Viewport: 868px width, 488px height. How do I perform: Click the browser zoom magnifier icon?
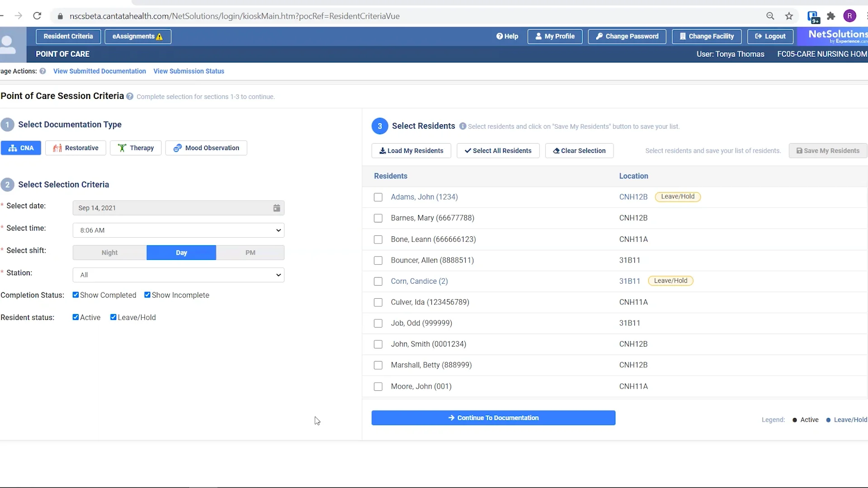pos(770,16)
